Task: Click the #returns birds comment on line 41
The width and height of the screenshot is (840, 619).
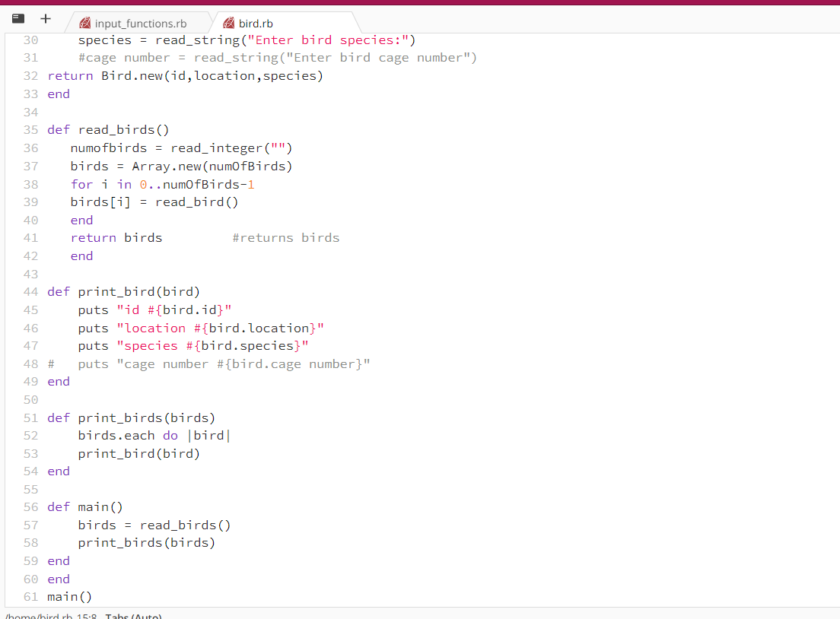Action: [x=286, y=237]
